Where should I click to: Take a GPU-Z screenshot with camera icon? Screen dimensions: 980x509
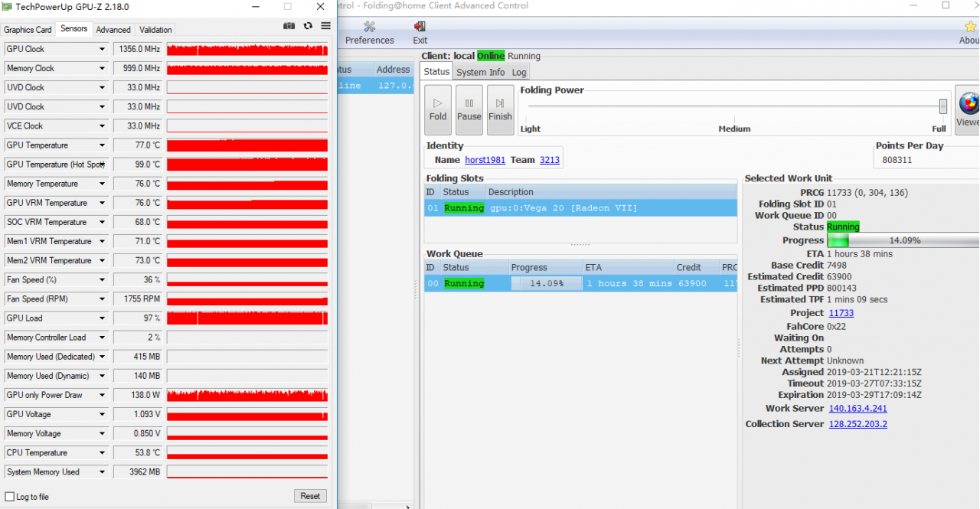tap(289, 25)
